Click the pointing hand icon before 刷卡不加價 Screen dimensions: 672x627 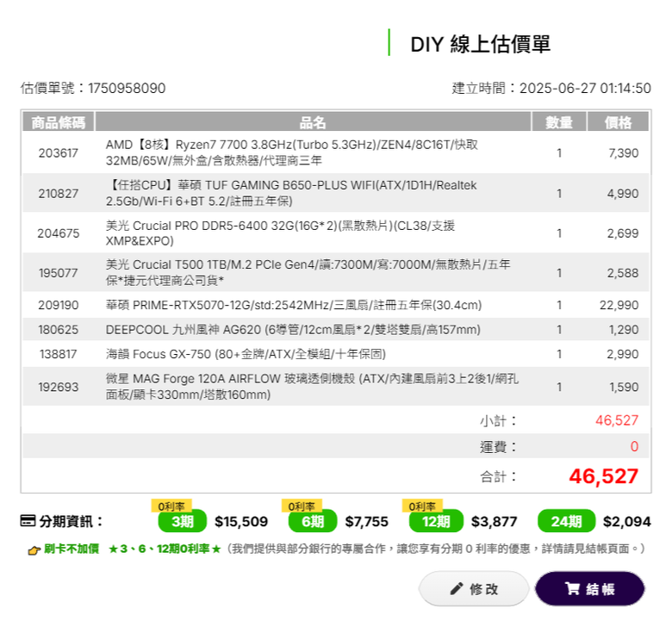point(34,550)
